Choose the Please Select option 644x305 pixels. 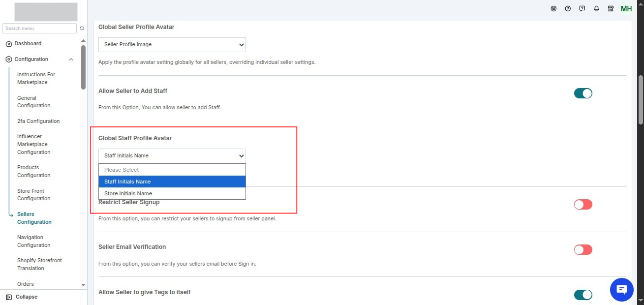pyautogui.click(x=172, y=170)
